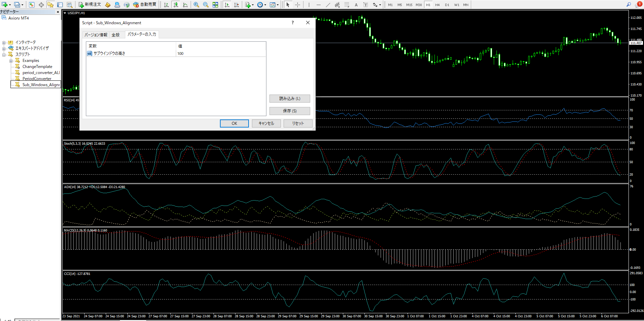
Task: Open the search magnifier in the toolbar
Action: click(x=629, y=5)
